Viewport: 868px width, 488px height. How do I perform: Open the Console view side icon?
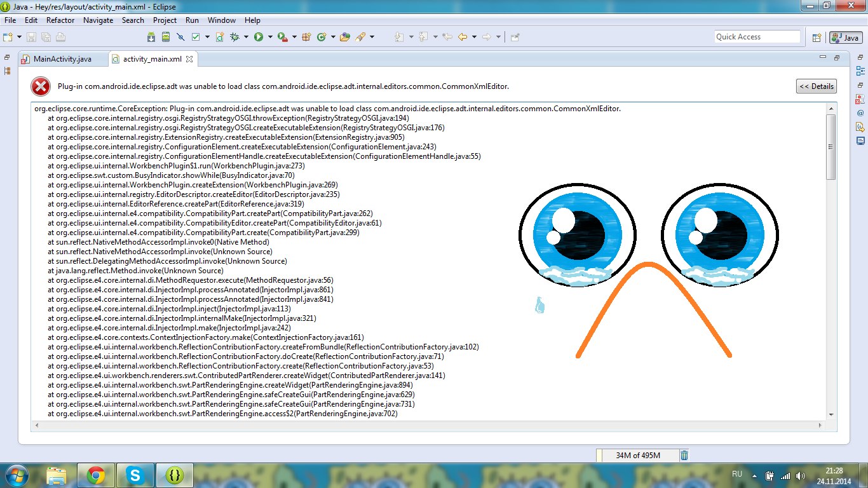[860, 140]
